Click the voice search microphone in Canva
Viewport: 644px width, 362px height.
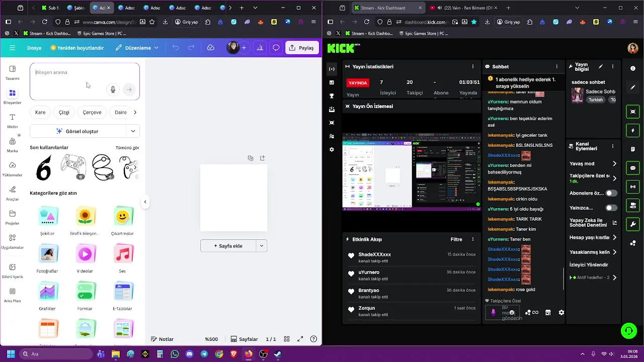tap(113, 89)
